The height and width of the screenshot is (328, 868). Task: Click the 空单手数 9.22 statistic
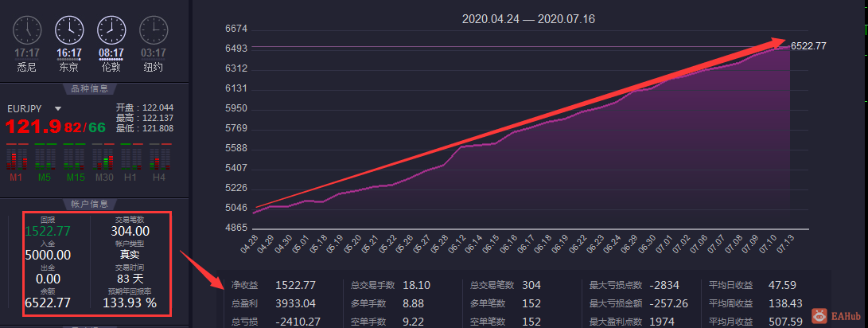click(388, 322)
